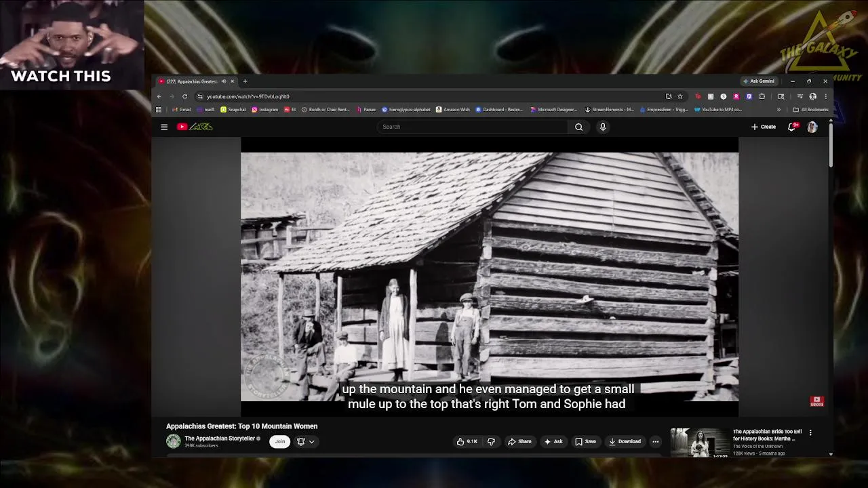This screenshot has height=488, width=868.
Task: Open the hieroglypics-alphabet bookmark
Action: pos(406,109)
